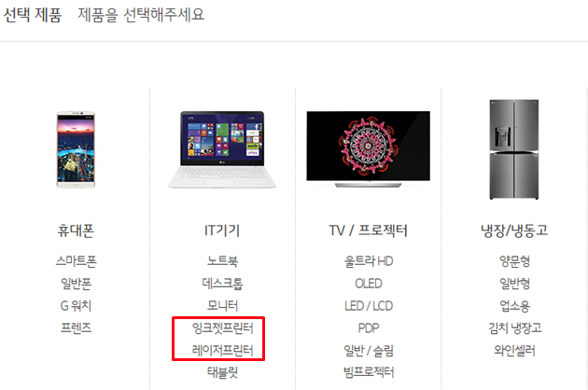Select 김치 냉장고 product link
The width and height of the screenshot is (588, 390).
515,328
